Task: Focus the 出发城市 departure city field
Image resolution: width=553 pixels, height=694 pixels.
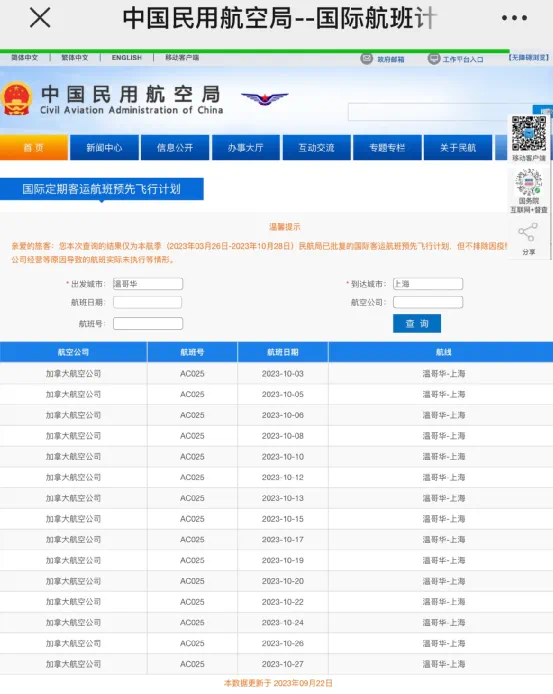Action: coord(148,284)
